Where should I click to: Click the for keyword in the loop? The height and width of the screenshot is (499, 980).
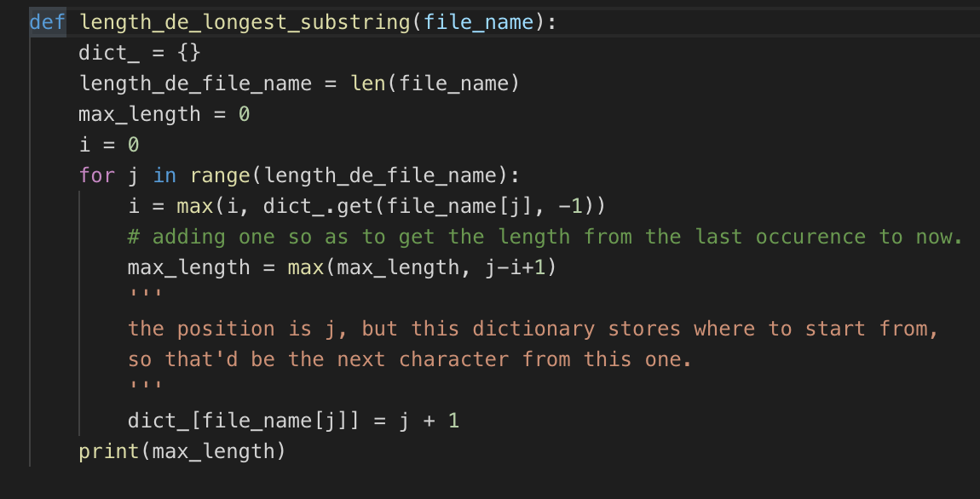pyautogui.click(x=96, y=175)
